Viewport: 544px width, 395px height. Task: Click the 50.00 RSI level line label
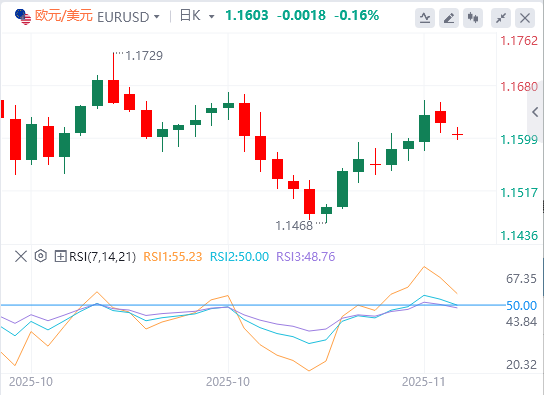(x=521, y=306)
